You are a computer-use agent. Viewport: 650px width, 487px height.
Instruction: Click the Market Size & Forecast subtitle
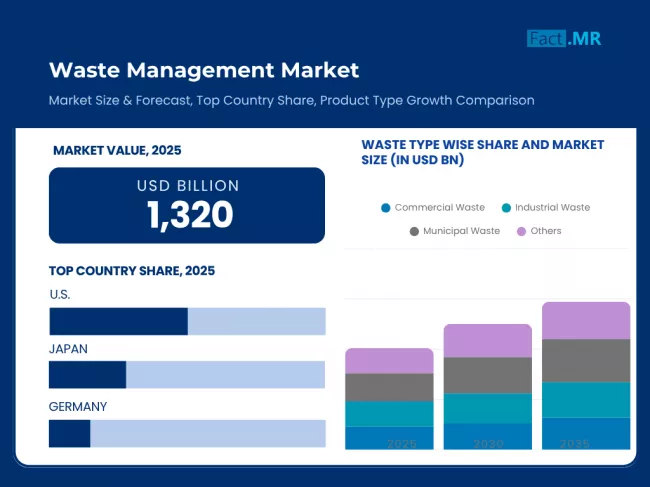coord(291,100)
